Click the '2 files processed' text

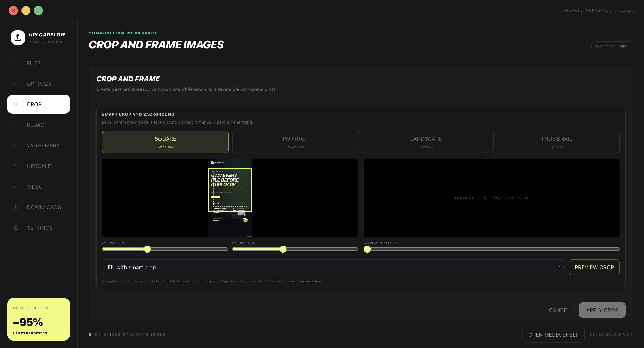pyautogui.click(x=30, y=333)
